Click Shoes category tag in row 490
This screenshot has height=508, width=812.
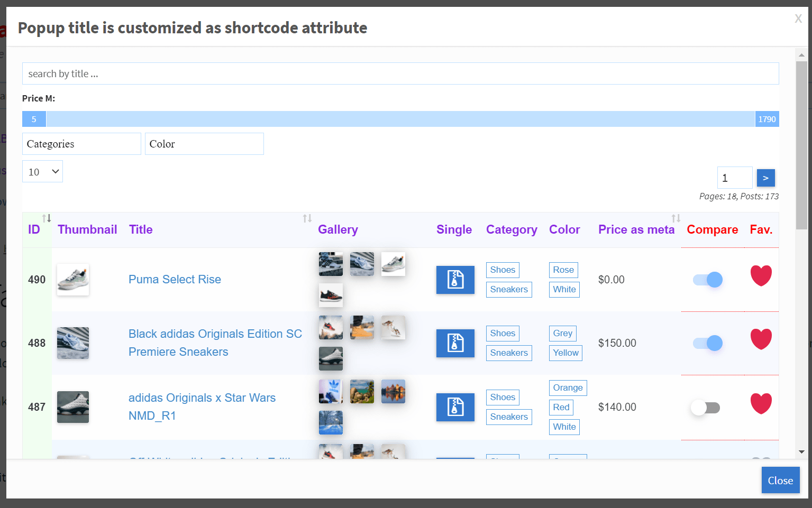[503, 270]
